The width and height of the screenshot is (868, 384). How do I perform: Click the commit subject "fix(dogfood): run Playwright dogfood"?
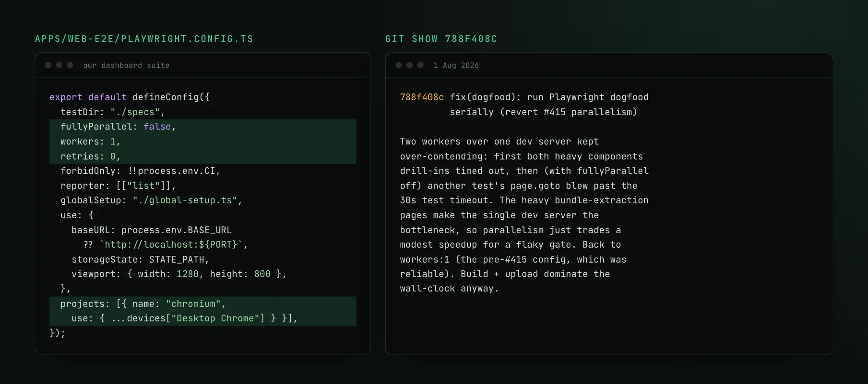coord(549,97)
